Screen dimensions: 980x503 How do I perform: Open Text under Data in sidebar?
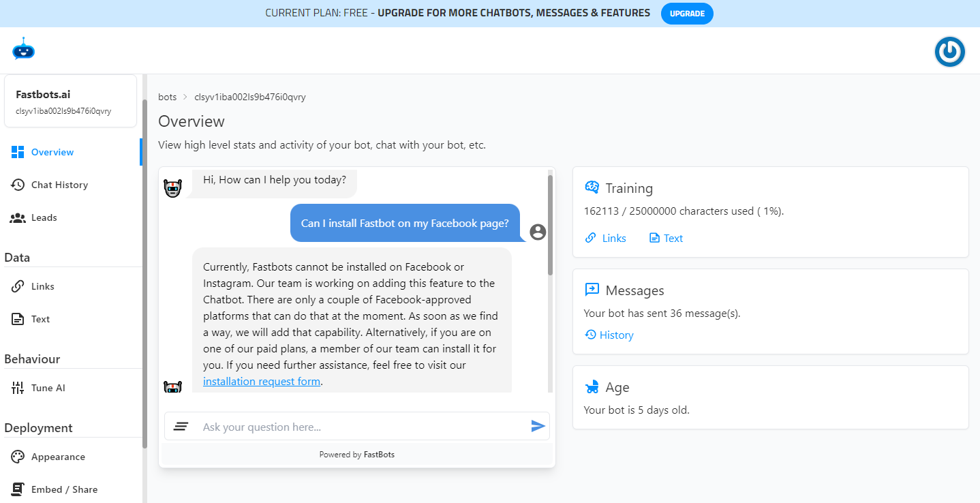coord(71,319)
